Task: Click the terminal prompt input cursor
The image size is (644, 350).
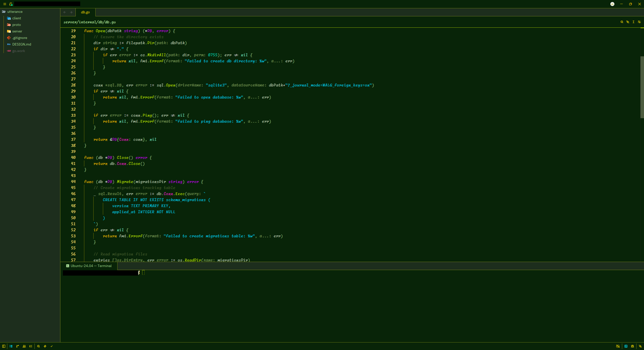Action: pos(143,273)
